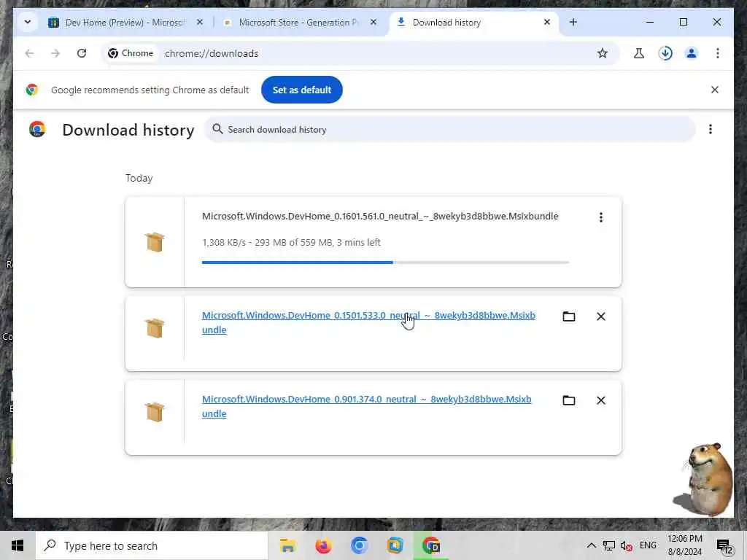Close the Dev Home (Preview) tab
The height and width of the screenshot is (560, 747).
200,23
